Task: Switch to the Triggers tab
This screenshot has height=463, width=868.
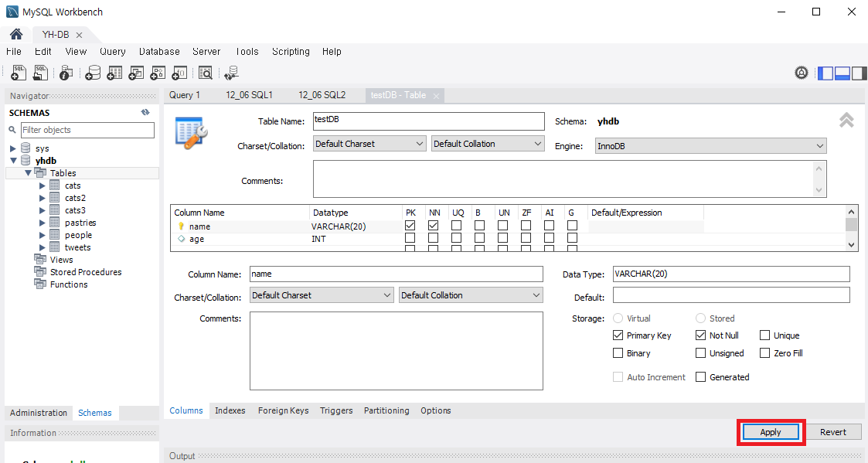Action: coord(336,410)
